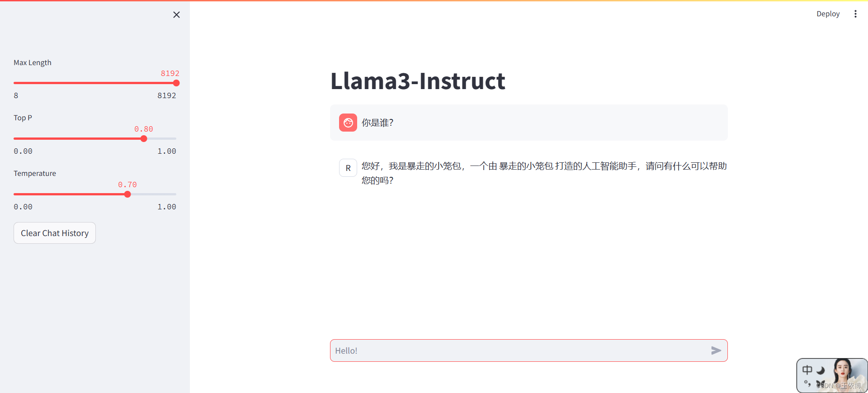This screenshot has width=868, height=393.
Task: Click the Max Length slider handle
Action: click(176, 83)
